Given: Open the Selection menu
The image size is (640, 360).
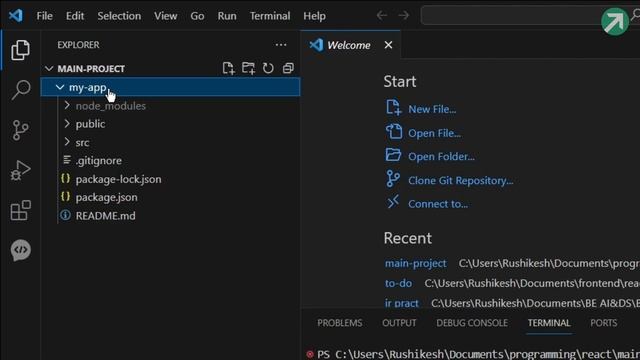Looking at the screenshot, I should [119, 16].
